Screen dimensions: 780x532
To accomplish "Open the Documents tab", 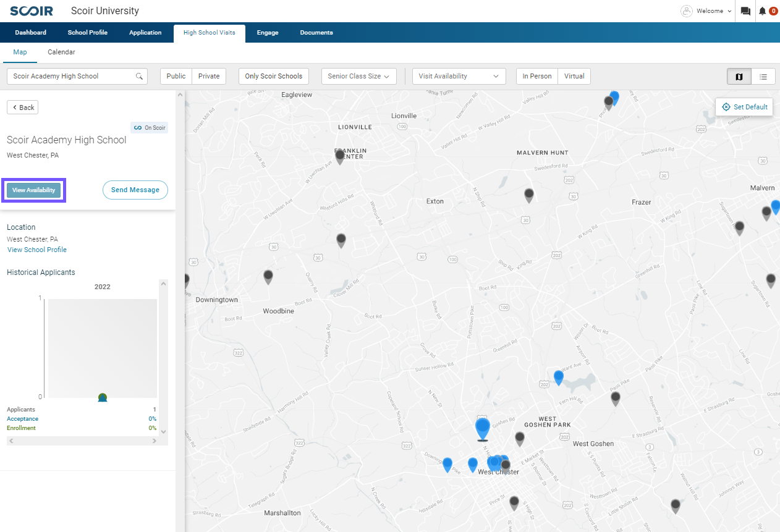I will point(316,33).
